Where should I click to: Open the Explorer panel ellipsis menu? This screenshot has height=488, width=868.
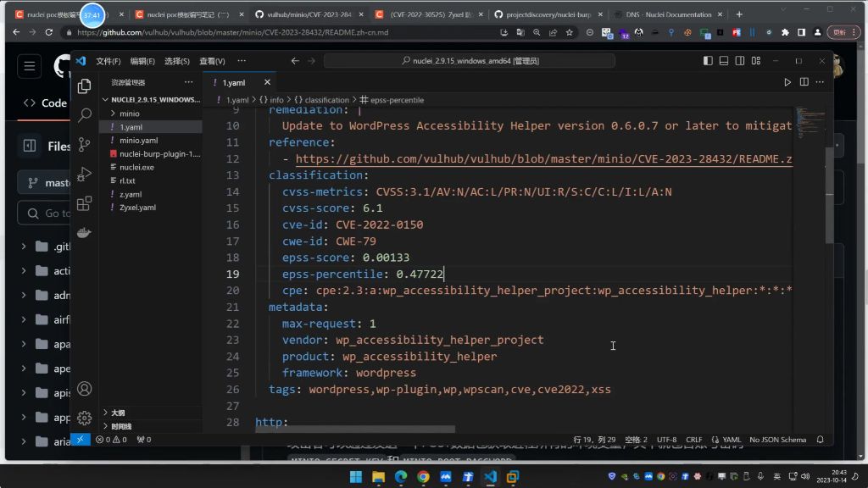189,82
